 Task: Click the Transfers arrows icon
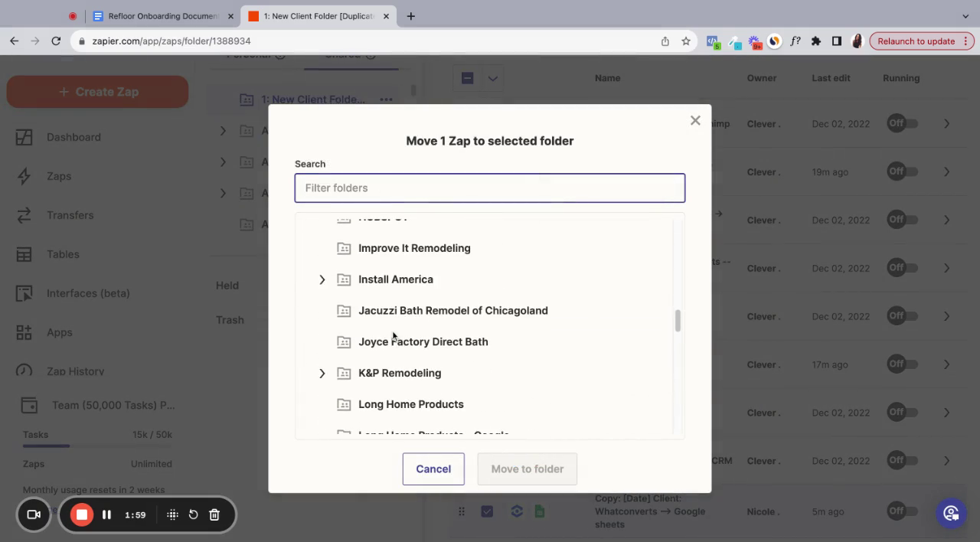[24, 215]
